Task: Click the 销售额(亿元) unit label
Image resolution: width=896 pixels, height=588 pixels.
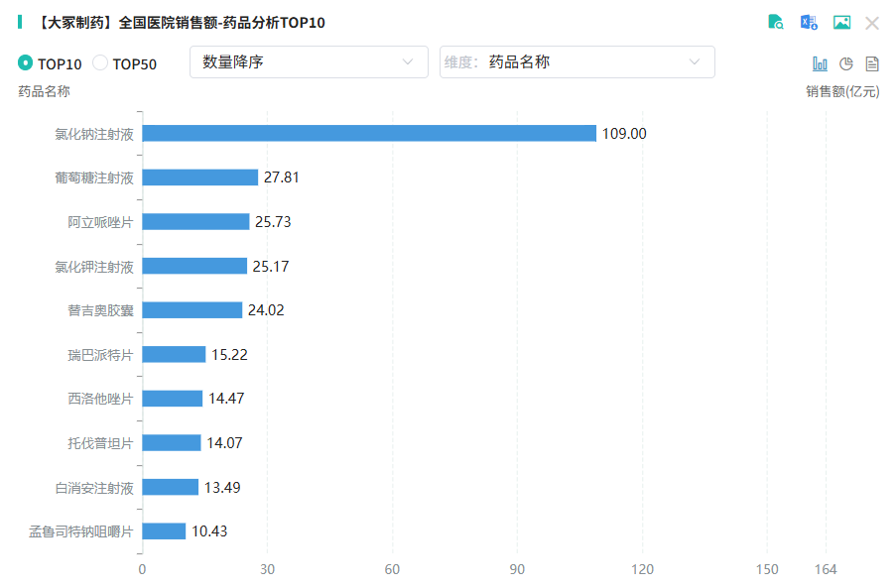Action: [x=842, y=91]
